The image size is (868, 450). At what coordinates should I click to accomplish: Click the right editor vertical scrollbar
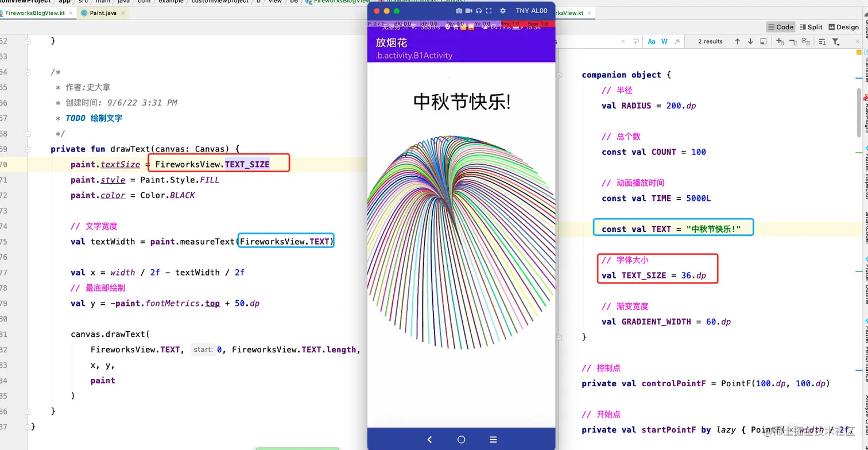(859, 112)
